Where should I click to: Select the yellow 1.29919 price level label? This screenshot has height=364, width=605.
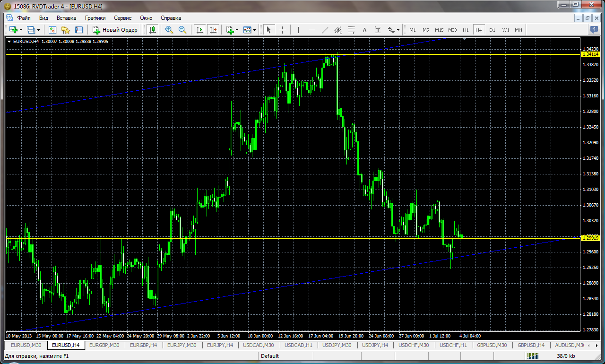tap(591, 238)
